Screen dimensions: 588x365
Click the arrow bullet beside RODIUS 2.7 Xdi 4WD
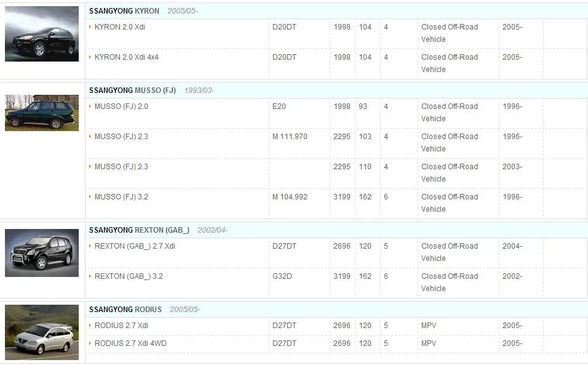pyautogui.click(x=90, y=343)
